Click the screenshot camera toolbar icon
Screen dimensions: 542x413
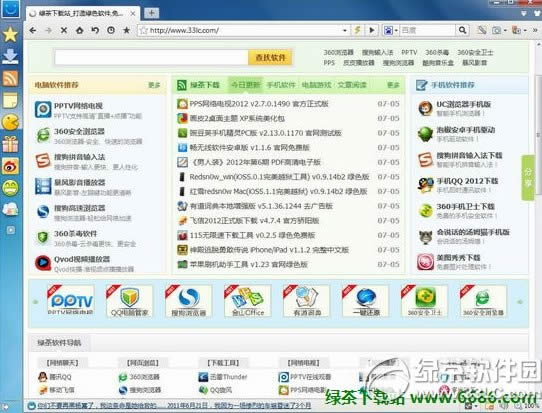pos(496,30)
